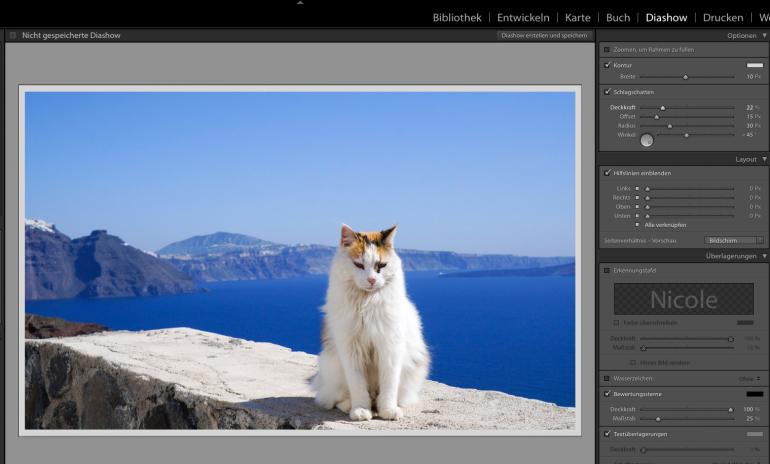This screenshot has width=770, height=464.
Task: Disable the Schlagschatten checkbox
Action: [x=607, y=92]
